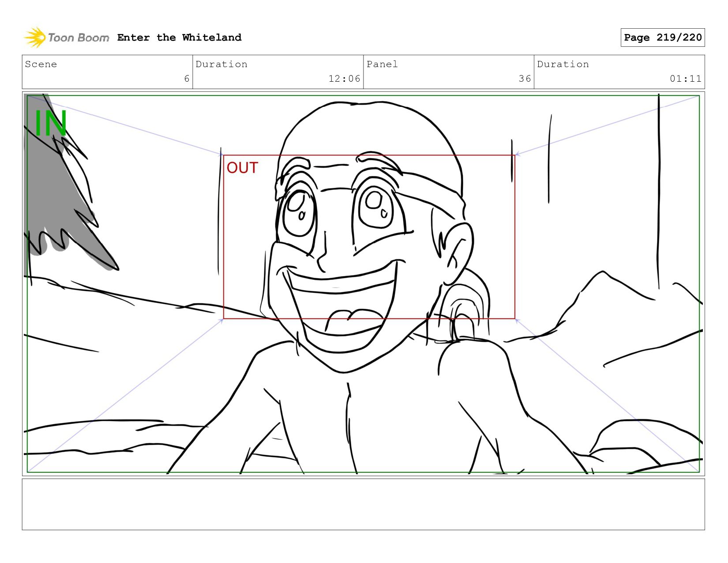Click the 'Scene' header label

pyautogui.click(x=41, y=64)
